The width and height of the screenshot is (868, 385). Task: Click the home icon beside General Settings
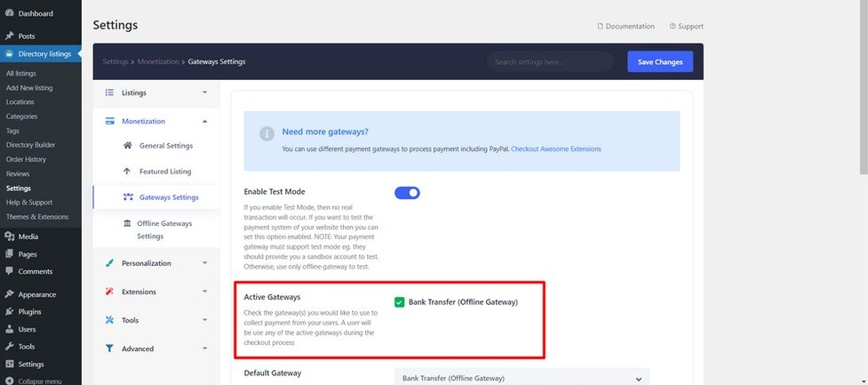pyautogui.click(x=128, y=146)
